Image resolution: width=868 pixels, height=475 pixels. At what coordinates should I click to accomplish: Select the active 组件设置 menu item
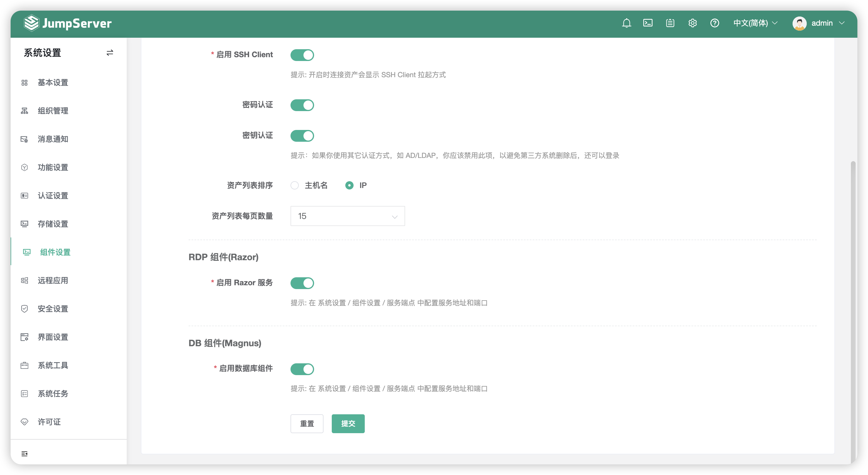(x=69, y=252)
